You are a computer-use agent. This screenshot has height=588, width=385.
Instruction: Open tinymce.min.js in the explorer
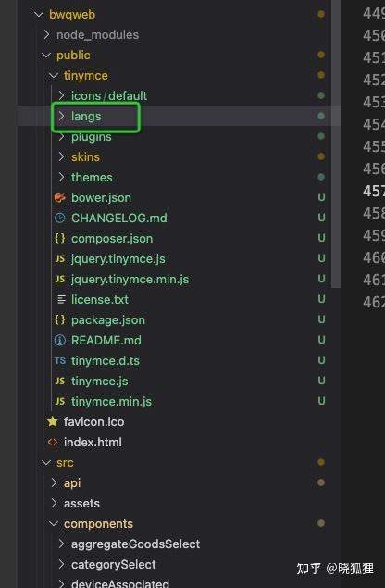[111, 401]
